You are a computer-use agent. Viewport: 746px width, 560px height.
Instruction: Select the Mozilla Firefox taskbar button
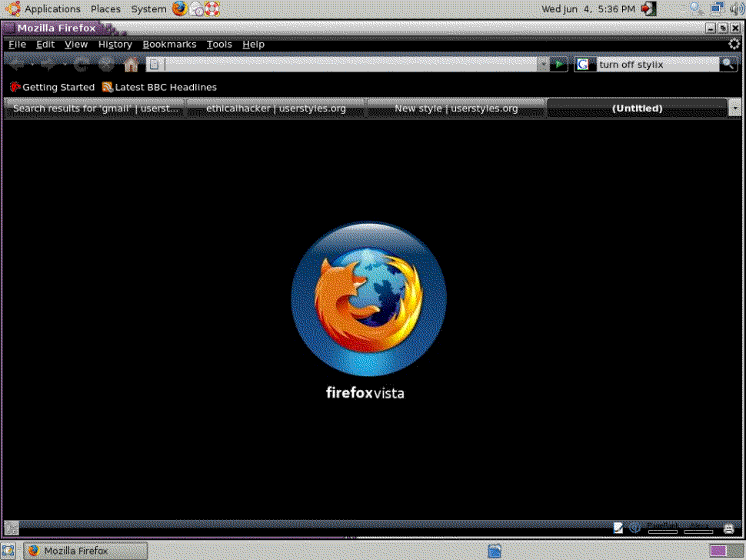85,551
